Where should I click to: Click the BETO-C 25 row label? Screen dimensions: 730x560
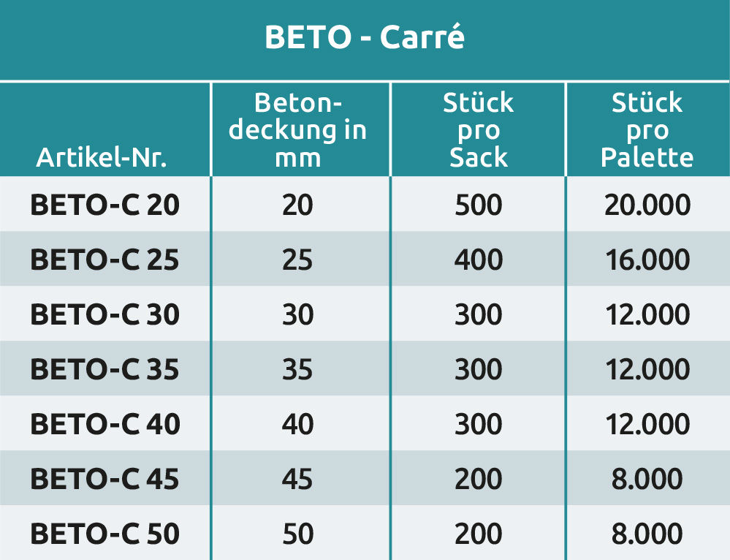point(104,260)
